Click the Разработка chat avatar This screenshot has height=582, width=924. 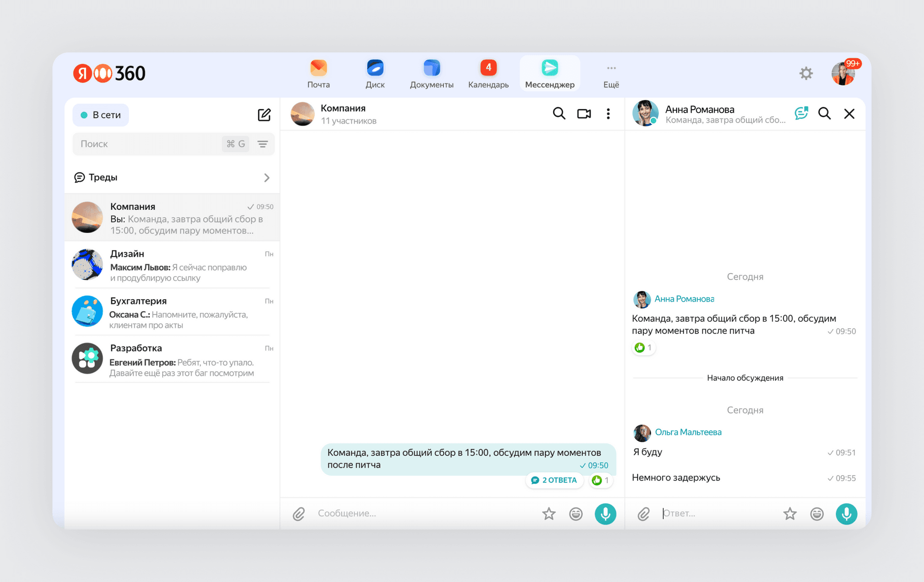[x=87, y=358]
